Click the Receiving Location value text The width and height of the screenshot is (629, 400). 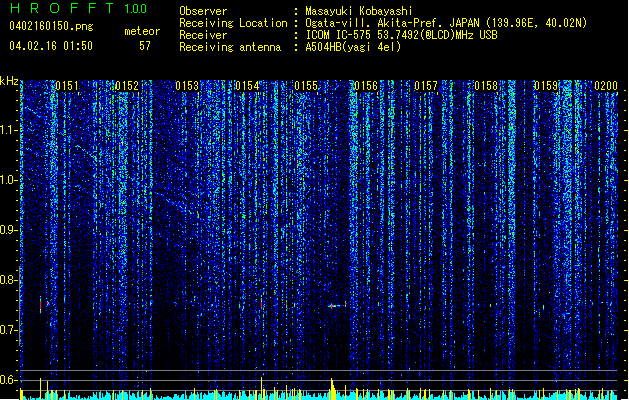[446, 23]
